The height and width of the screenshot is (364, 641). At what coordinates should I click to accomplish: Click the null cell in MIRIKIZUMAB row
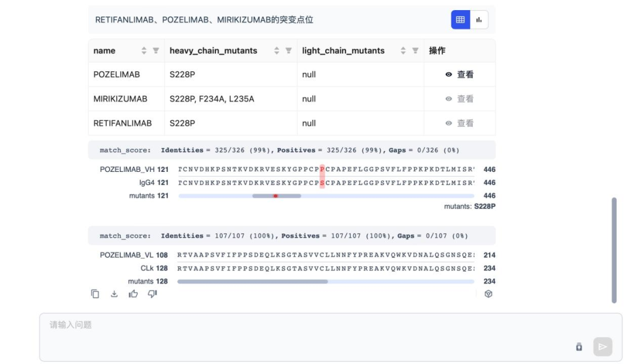(361, 99)
